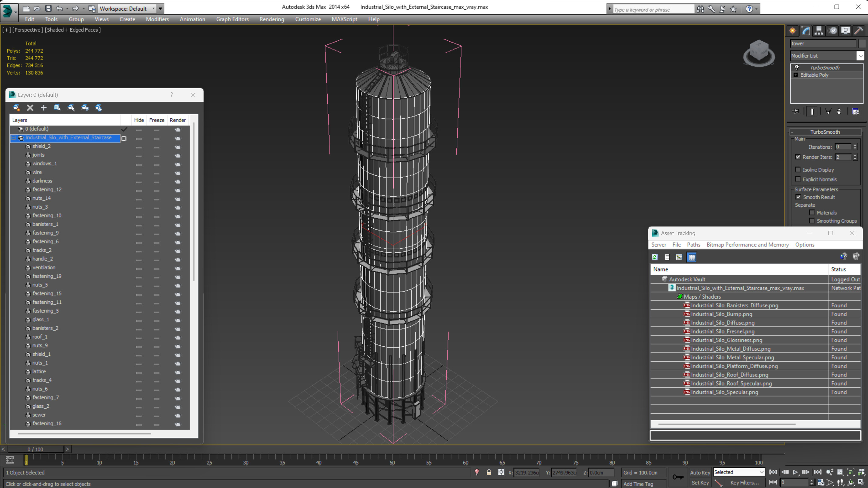Open the Hierarchy command panel tab

[x=819, y=31]
